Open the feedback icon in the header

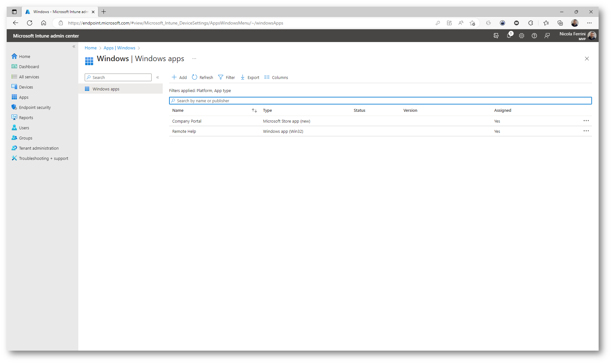pyautogui.click(x=547, y=36)
